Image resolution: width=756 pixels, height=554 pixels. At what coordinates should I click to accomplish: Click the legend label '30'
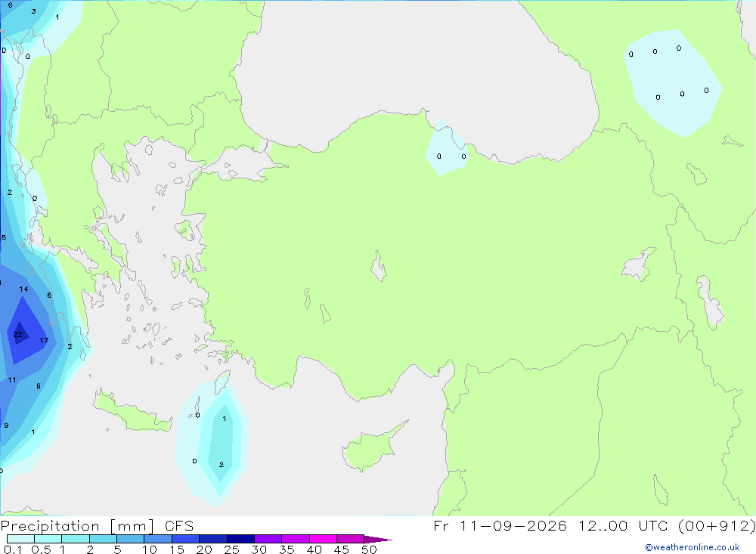(259, 549)
